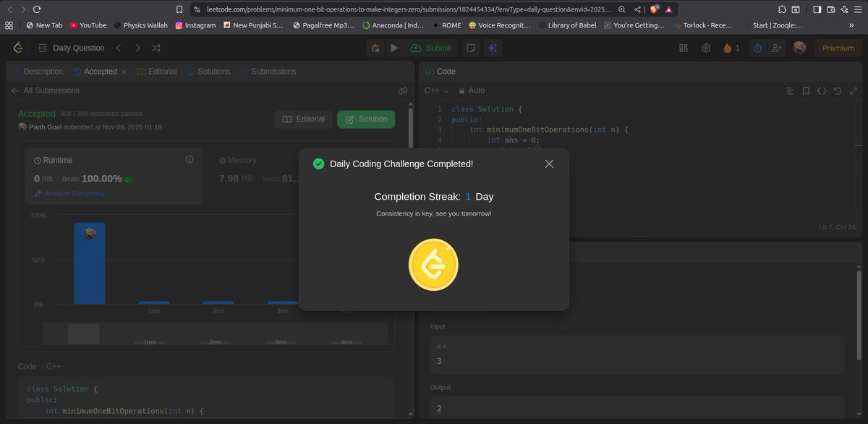Go to the previous question arrow
This screenshot has width=868, height=424.
[x=119, y=48]
